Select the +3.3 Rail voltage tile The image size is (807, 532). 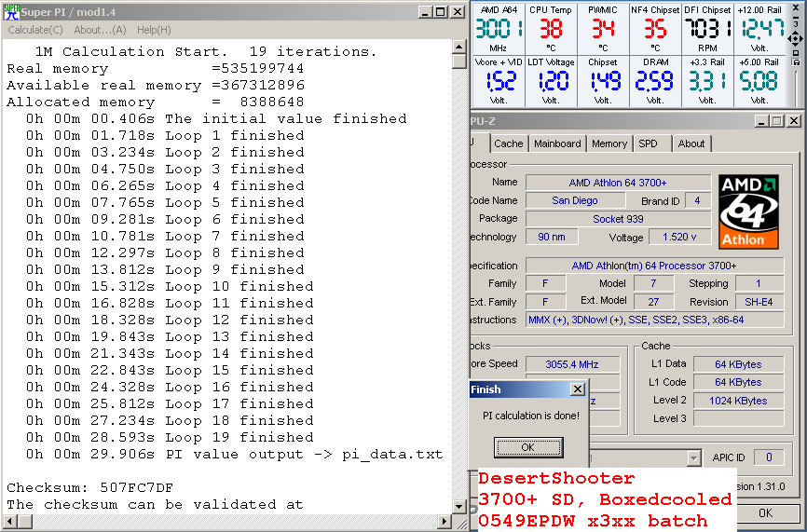pyautogui.click(x=707, y=81)
